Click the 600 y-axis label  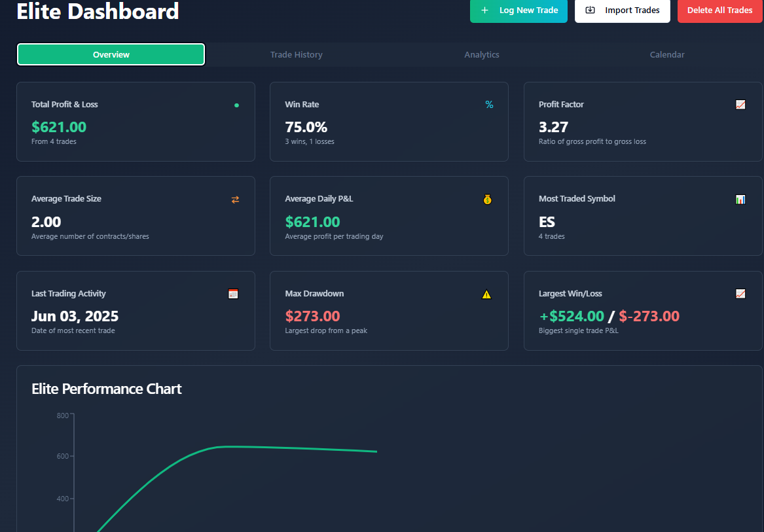(x=62, y=457)
